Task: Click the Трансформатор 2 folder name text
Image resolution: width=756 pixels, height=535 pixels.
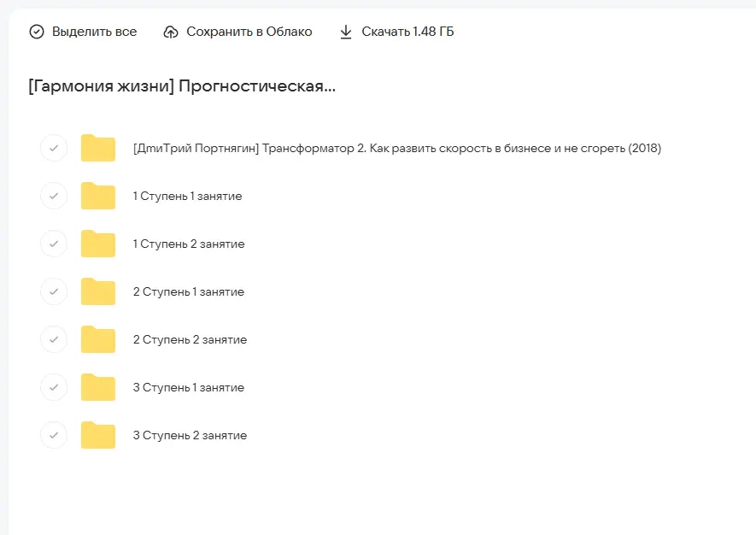Action: click(397, 148)
